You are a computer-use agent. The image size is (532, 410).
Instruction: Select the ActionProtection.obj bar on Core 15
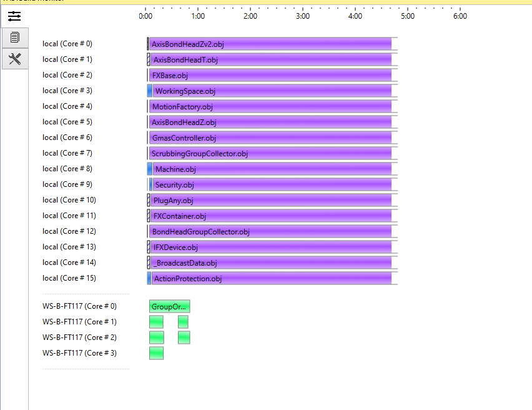click(x=268, y=278)
